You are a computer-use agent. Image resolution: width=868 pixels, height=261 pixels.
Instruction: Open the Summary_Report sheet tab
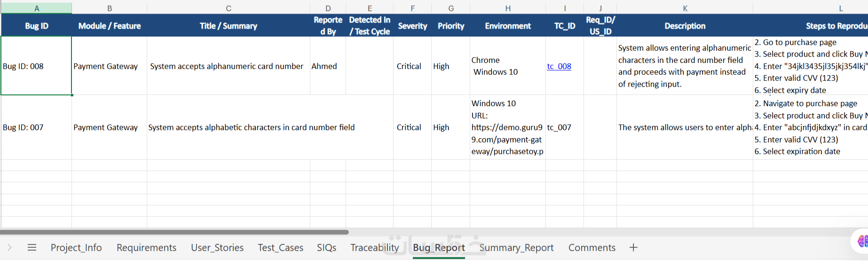[x=516, y=247]
